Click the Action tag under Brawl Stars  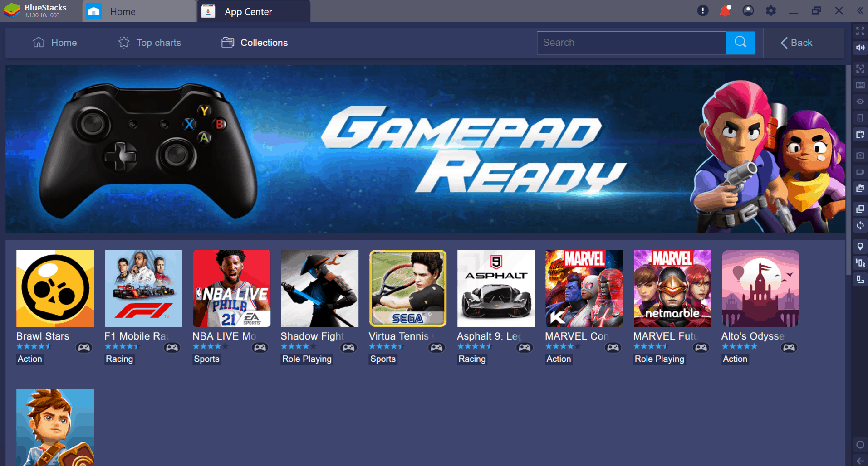(x=30, y=359)
